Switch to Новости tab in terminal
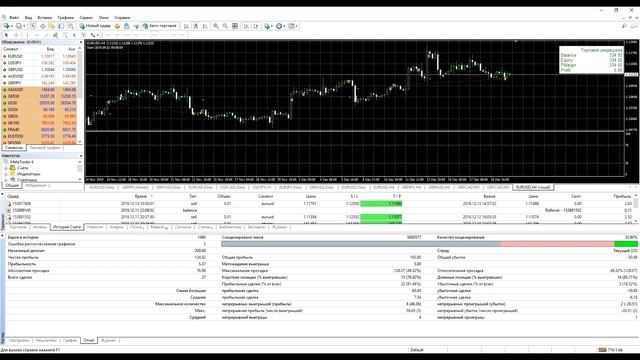Screen dimensions: 640x360 (95, 227)
